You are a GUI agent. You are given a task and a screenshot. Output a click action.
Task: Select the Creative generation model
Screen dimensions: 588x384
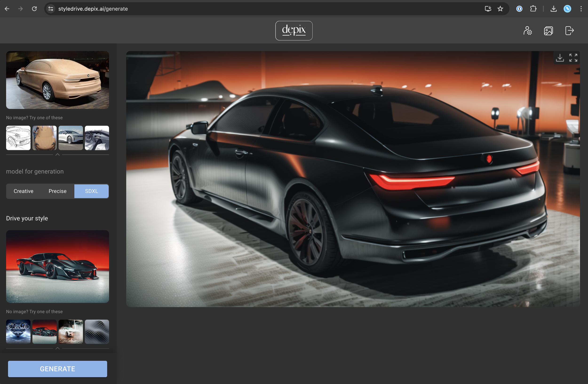(x=24, y=191)
